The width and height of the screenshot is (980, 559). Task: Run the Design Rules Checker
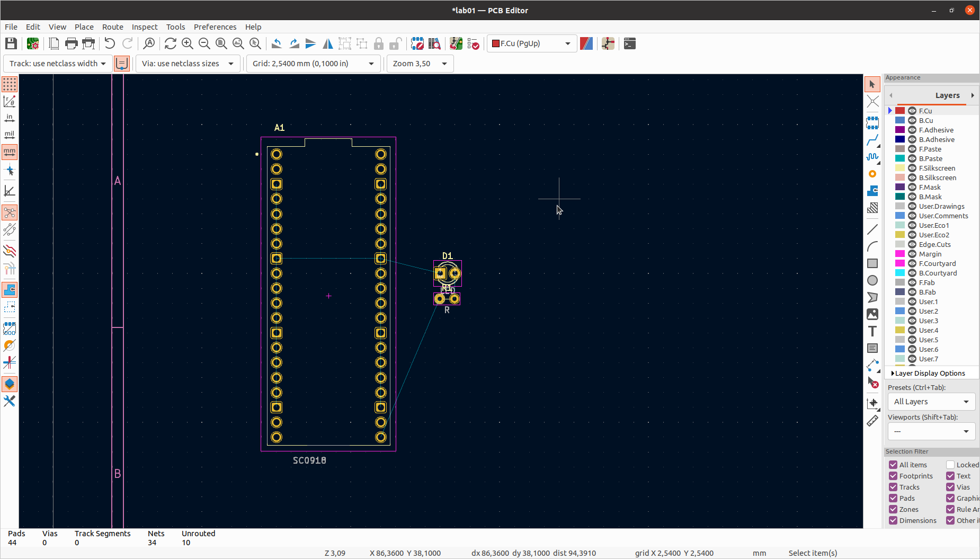[474, 44]
